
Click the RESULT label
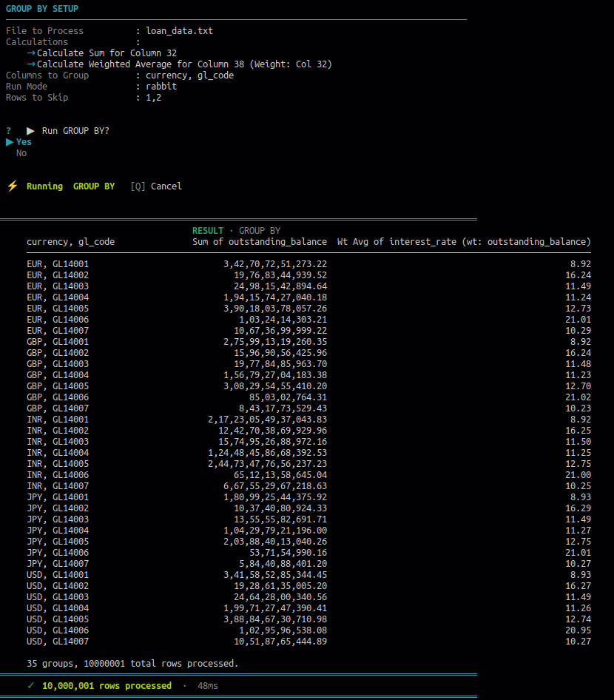pos(207,231)
